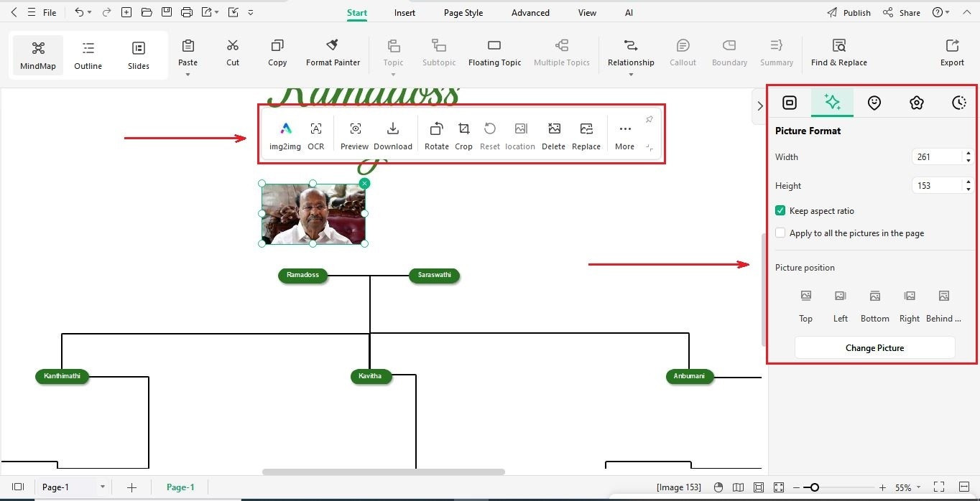Viewport: 980px width, 501px height.
Task: Set picture position Behind text
Action: (943, 305)
